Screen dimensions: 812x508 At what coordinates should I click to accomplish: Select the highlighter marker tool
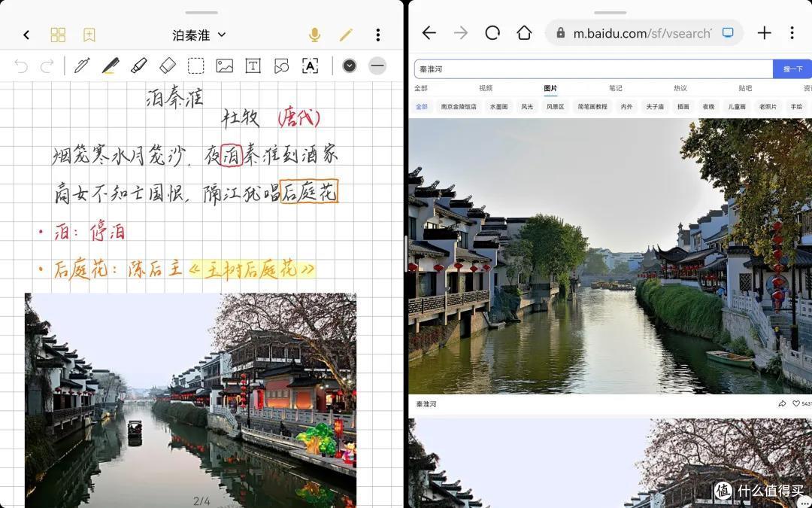[139, 65]
